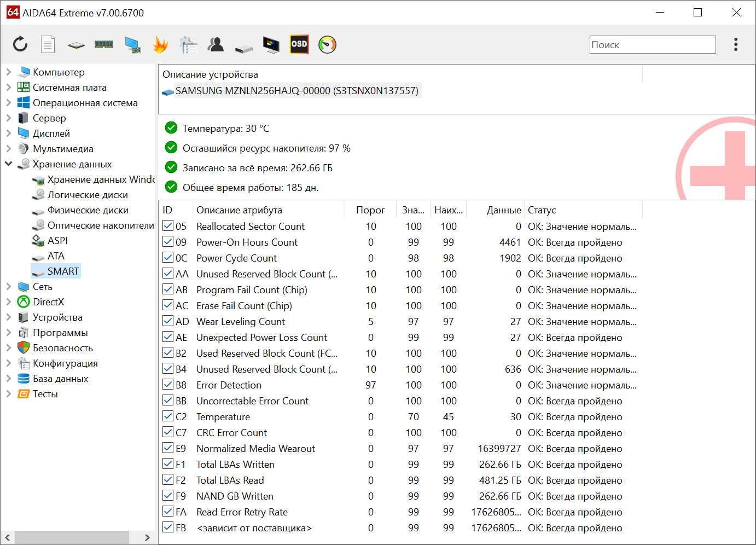Open the monitor diagnostics icon

click(271, 44)
